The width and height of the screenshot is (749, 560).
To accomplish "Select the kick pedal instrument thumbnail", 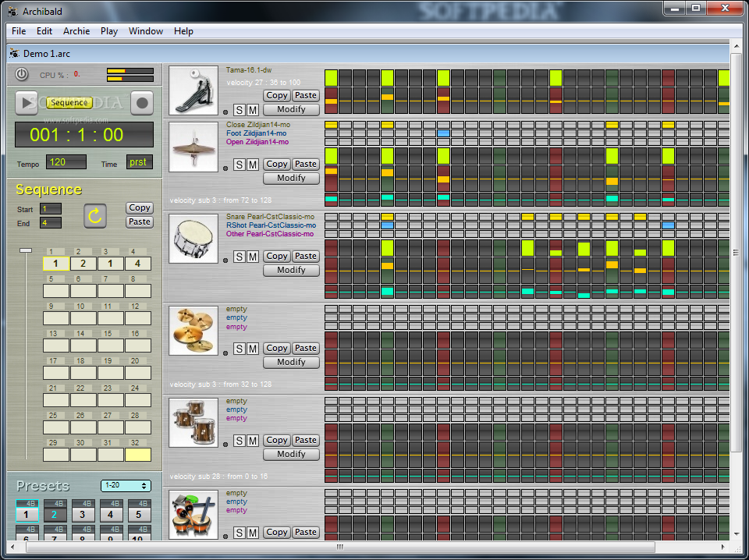I will pos(193,90).
